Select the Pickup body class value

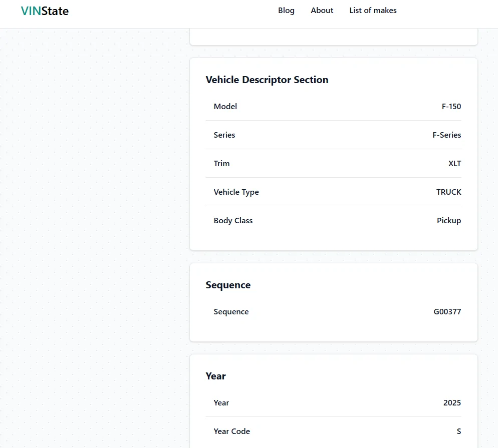pyautogui.click(x=448, y=221)
